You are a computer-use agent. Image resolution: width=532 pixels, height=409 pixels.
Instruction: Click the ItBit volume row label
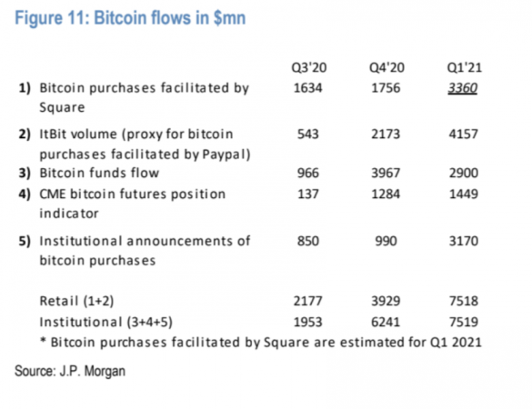(145, 144)
